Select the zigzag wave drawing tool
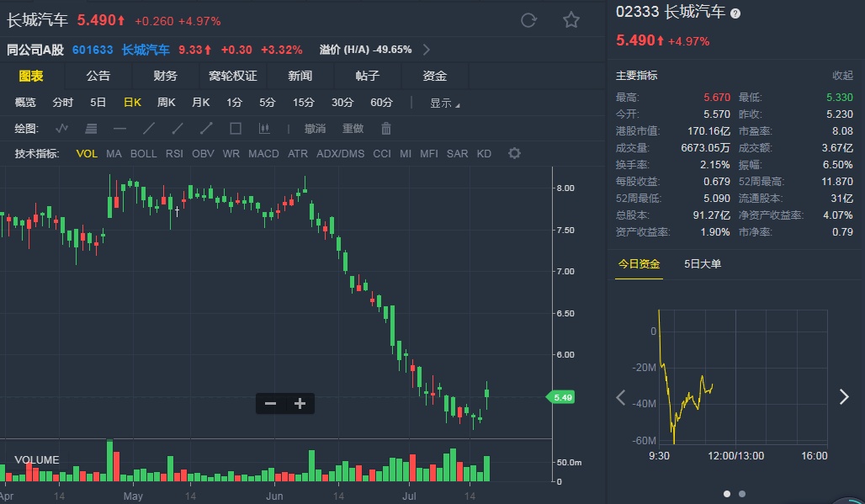Screen dimensions: 865x504 pos(62,129)
